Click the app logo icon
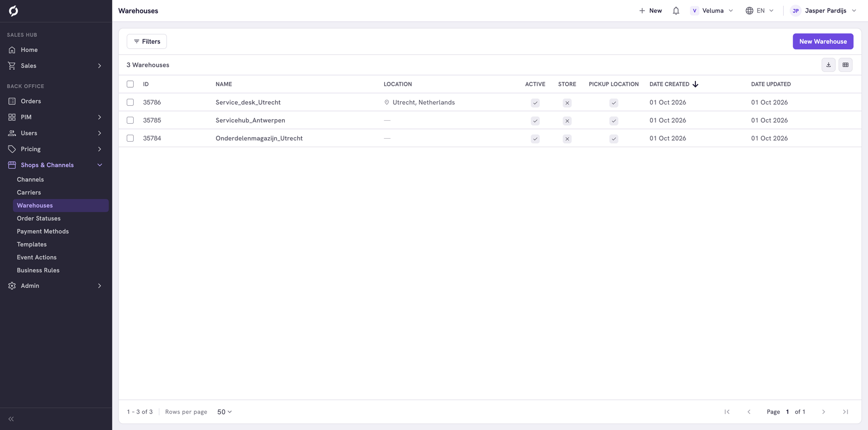 [x=13, y=10]
